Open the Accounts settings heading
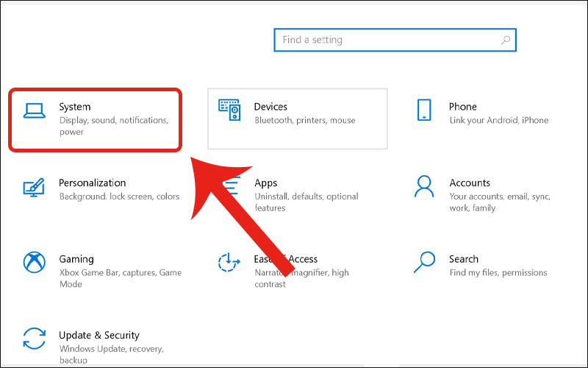 (470, 183)
